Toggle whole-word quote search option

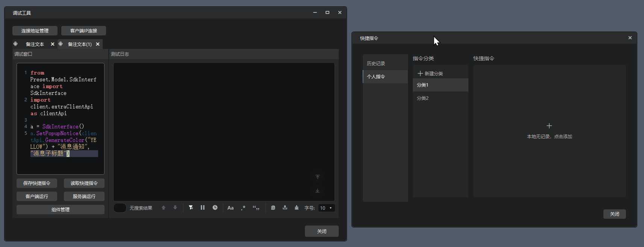(256, 208)
